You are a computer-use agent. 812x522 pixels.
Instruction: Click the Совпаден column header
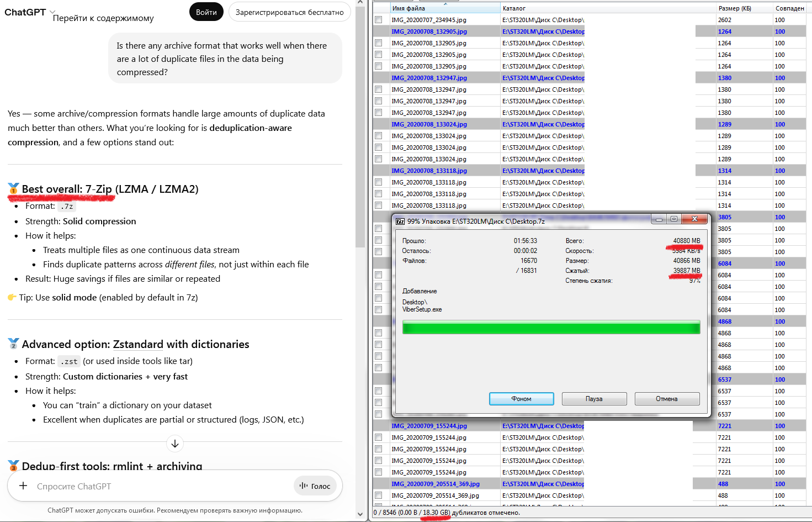pyautogui.click(x=790, y=8)
